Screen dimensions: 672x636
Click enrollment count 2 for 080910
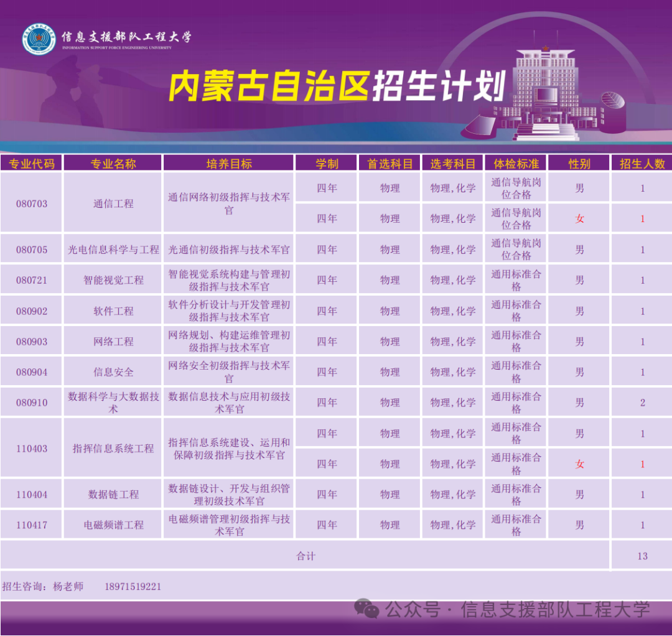[x=642, y=403]
